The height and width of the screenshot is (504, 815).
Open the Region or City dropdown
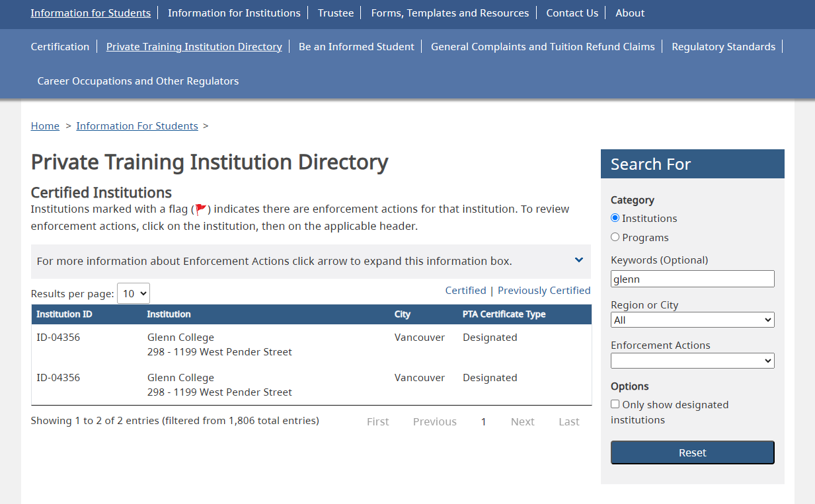coord(692,320)
